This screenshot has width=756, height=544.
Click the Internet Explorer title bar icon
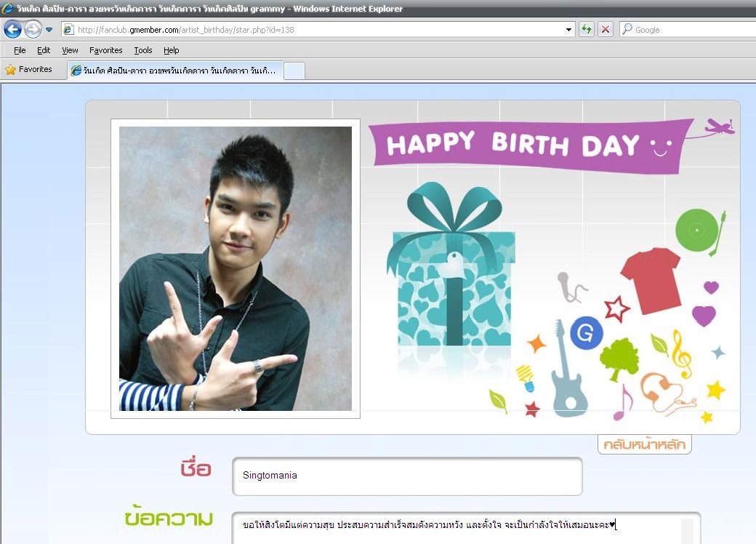[x=7, y=8]
